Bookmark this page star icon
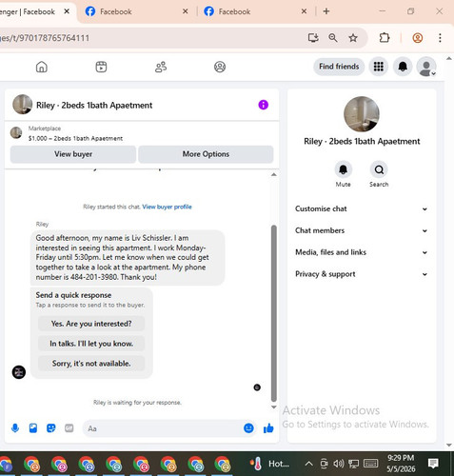 (x=353, y=38)
